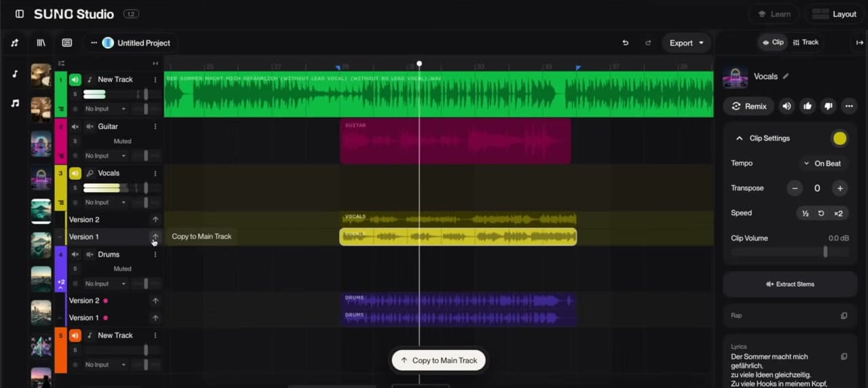Click the floating Copy to Main Track button

[x=439, y=360]
